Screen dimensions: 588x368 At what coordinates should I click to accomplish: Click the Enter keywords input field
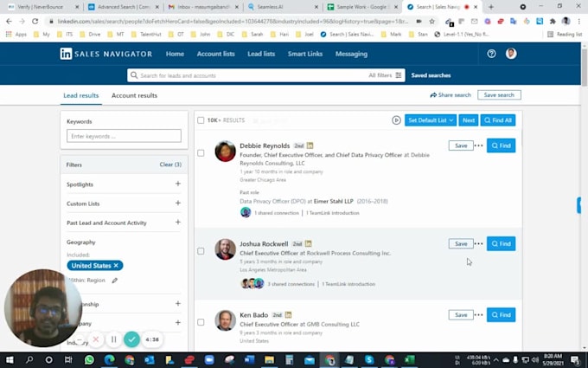point(124,136)
